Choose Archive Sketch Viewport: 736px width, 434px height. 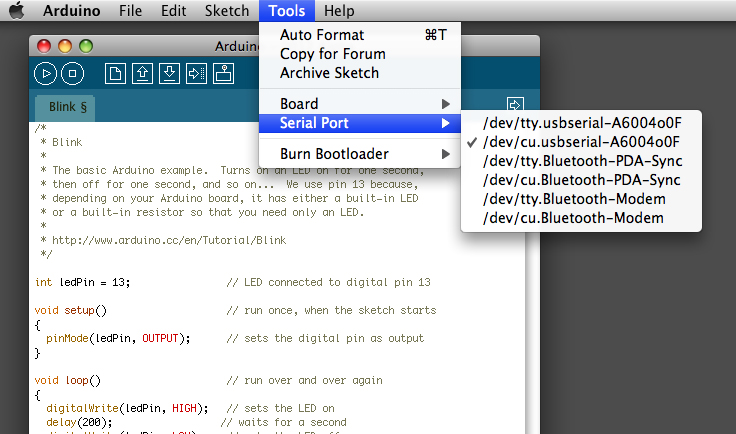(329, 73)
